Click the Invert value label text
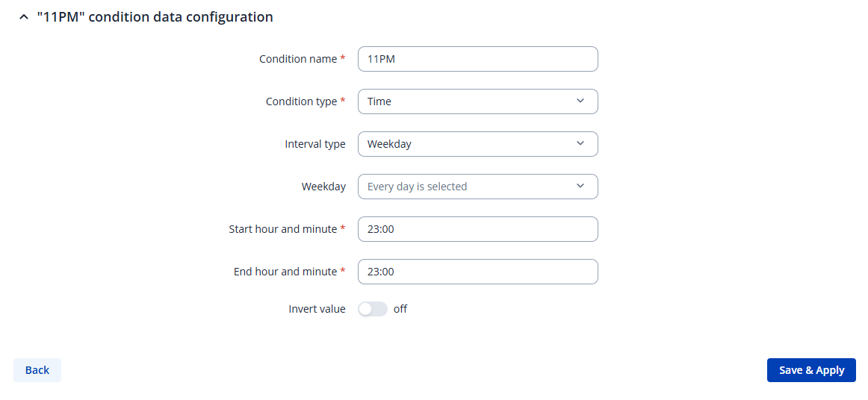This screenshot has height=400, width=868. click(x=317, y=309)
